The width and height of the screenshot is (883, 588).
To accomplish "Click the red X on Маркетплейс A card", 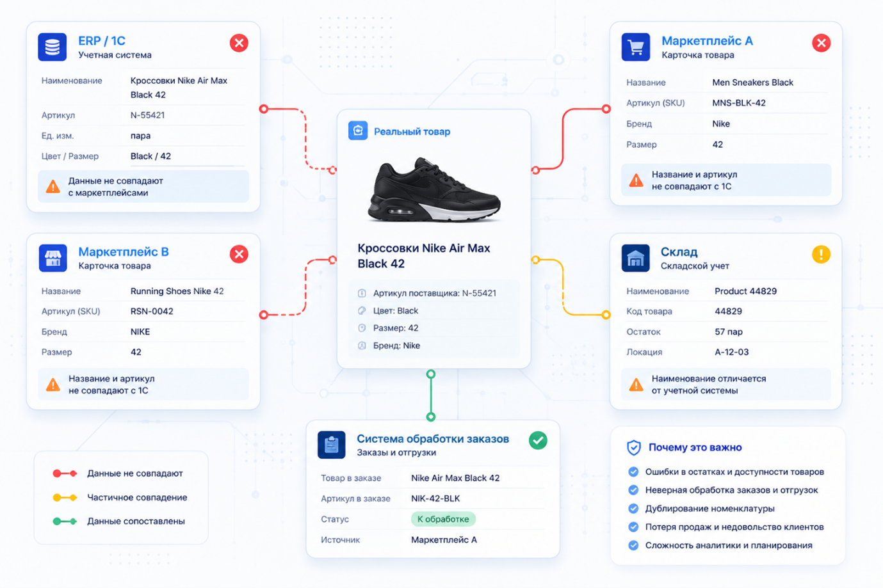I will coord(822,43).
